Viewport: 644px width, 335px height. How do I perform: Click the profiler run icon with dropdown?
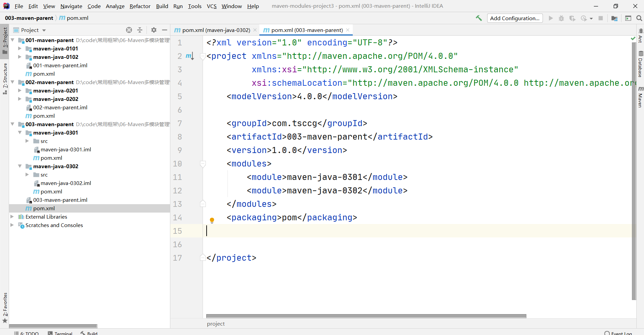[587, 18]
